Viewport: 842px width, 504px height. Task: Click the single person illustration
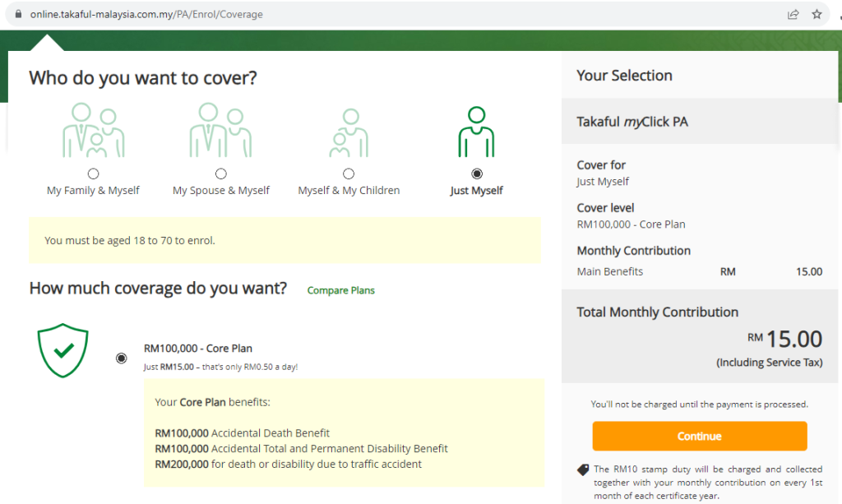[476, 132]
